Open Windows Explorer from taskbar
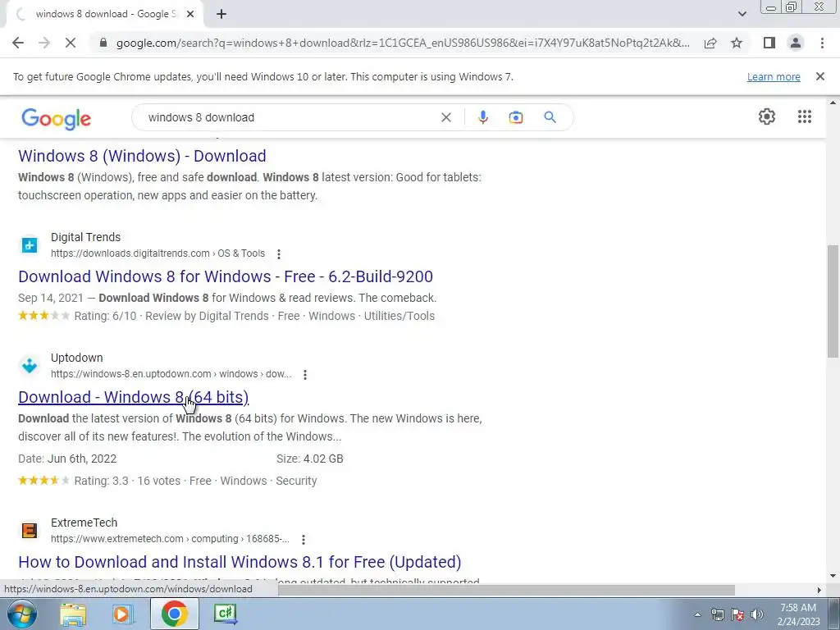The height and width of the screenshot is (630, 840). coord(73,614)
